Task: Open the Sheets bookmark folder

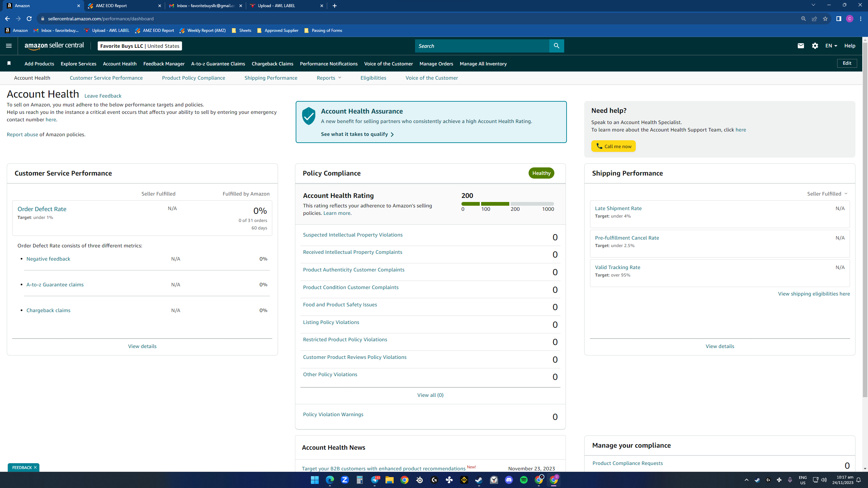Action: pyautogui.click(x=241, y=30)
